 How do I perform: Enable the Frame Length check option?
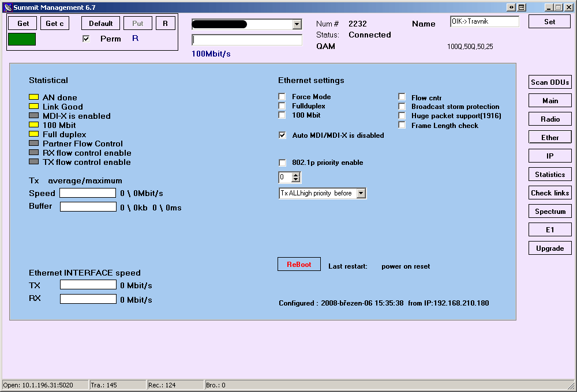click(402, 125)
